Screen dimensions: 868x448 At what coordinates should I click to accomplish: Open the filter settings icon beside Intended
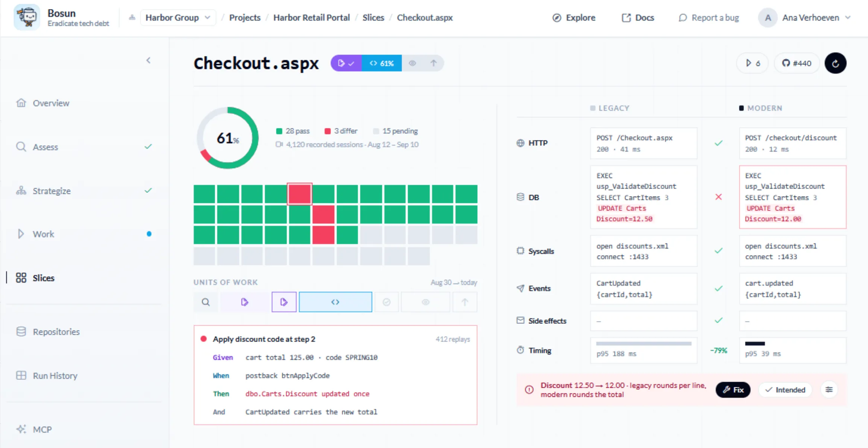tap(829, 390)
